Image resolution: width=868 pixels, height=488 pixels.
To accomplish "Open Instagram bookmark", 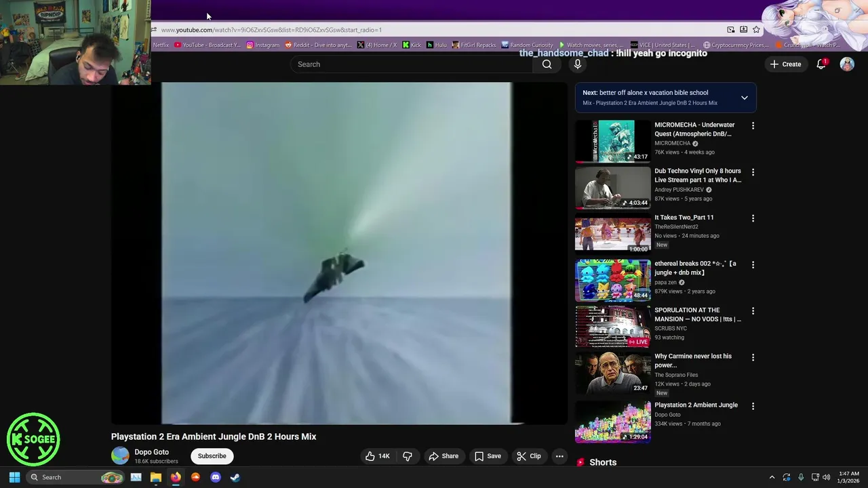I will point(263,45).
